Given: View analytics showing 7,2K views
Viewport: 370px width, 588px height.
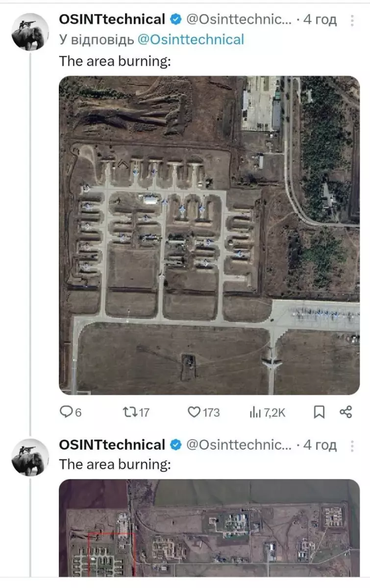Looking at the screenshot, I should (x=267, y=413).
